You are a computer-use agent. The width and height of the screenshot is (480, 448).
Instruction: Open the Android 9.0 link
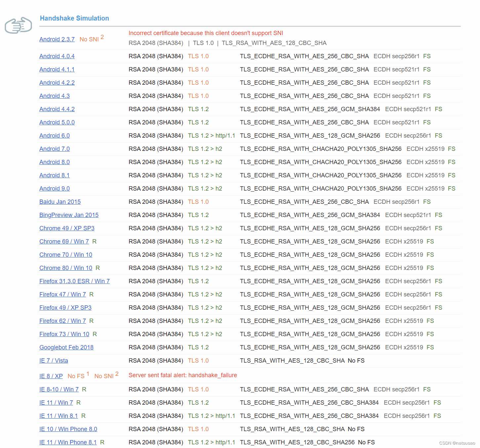pos(55,189)
